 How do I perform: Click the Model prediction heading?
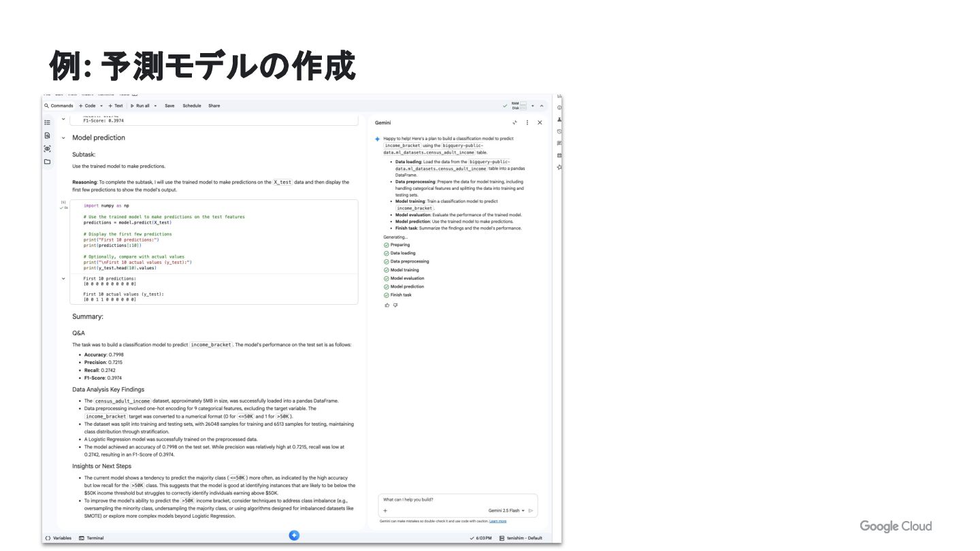99,137
